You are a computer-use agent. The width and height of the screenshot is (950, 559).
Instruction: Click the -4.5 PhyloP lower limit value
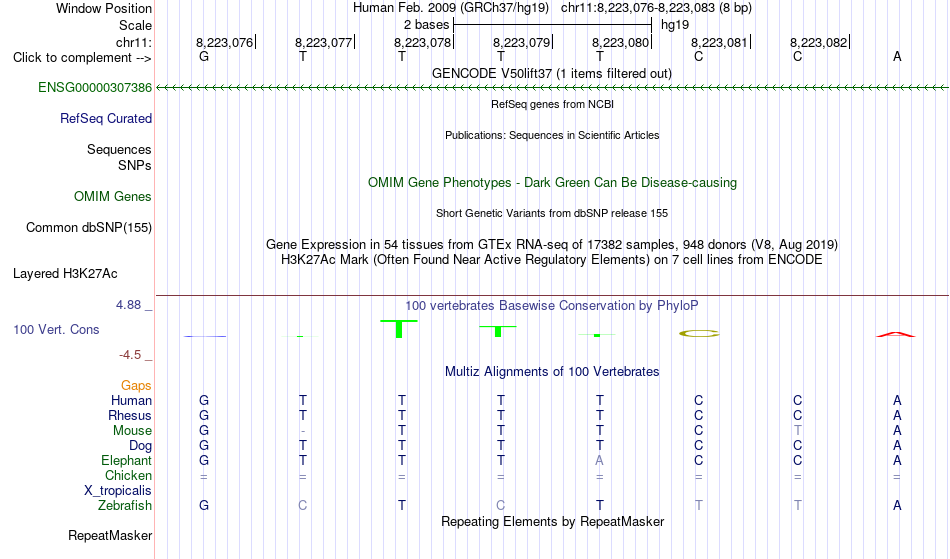point(130,355)
